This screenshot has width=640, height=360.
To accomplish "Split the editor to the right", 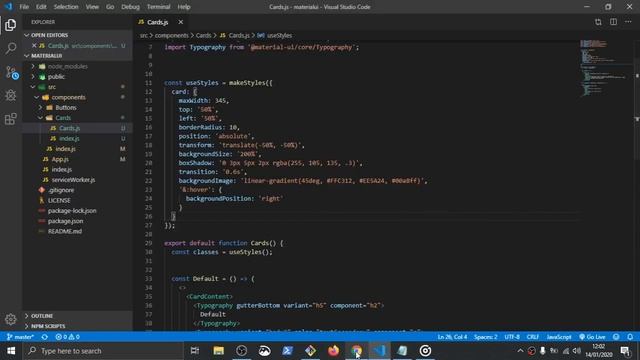I will [613, 22].
